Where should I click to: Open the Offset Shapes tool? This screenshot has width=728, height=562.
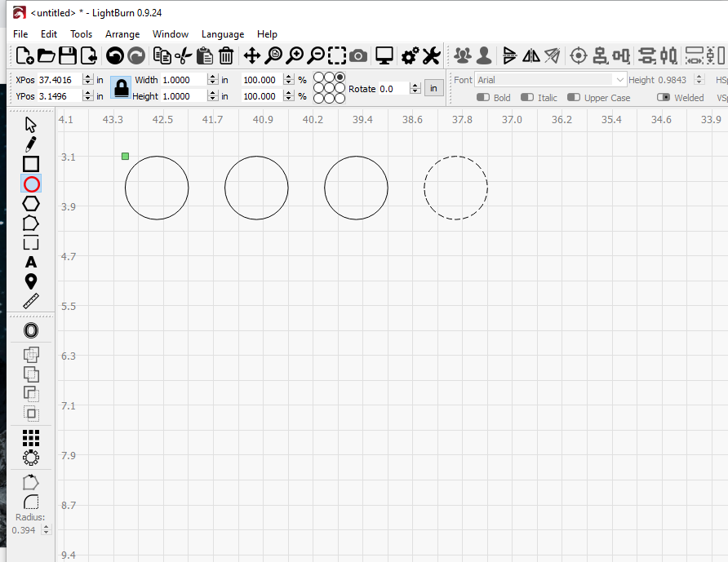(x=31, y=330)
